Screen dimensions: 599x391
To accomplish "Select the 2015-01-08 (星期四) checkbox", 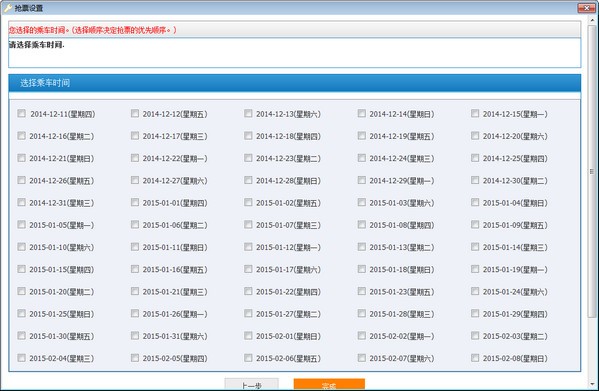I will [x=362, y=225].
